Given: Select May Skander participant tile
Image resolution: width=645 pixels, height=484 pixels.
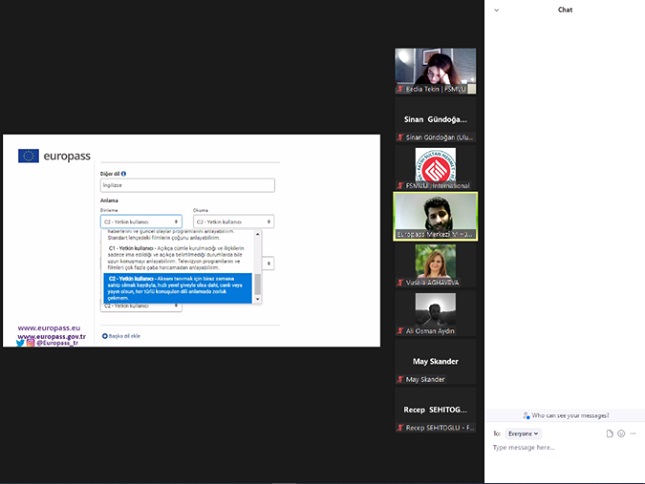Looking at the screenshot, I should (435, 362).
